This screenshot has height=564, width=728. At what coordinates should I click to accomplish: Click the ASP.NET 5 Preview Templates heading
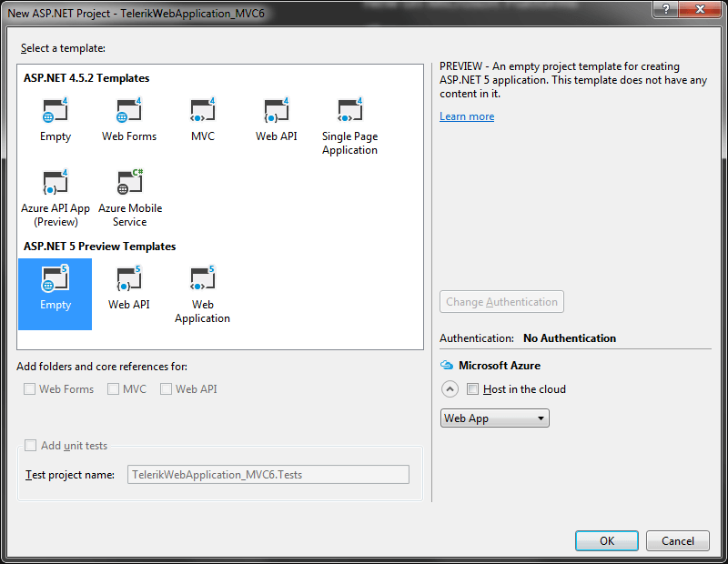pos(100,246)
